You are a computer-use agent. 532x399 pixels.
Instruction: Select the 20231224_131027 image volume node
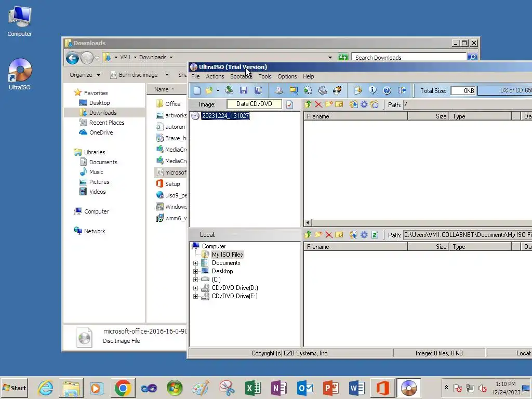point(225,116)
